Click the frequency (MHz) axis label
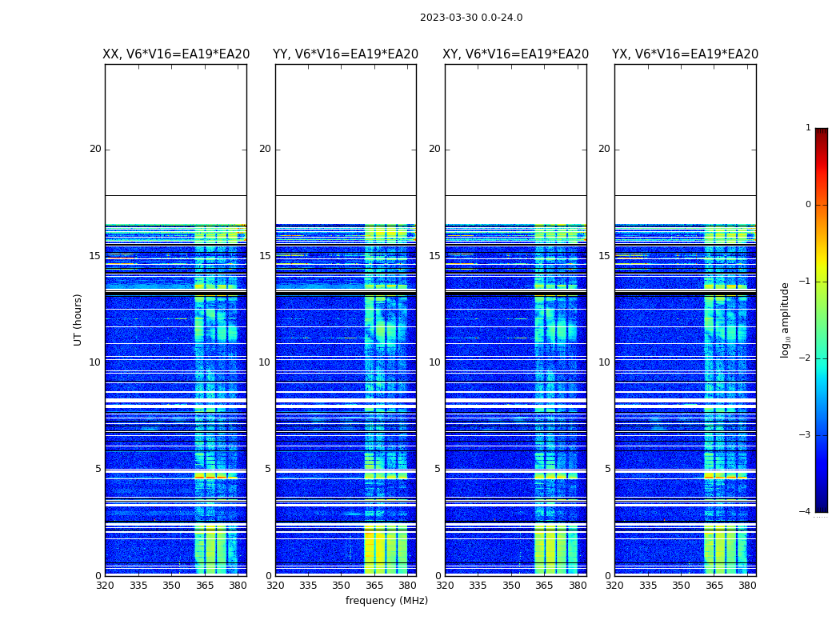This screenshot has height=640, width=840. (x=386, y=600)
